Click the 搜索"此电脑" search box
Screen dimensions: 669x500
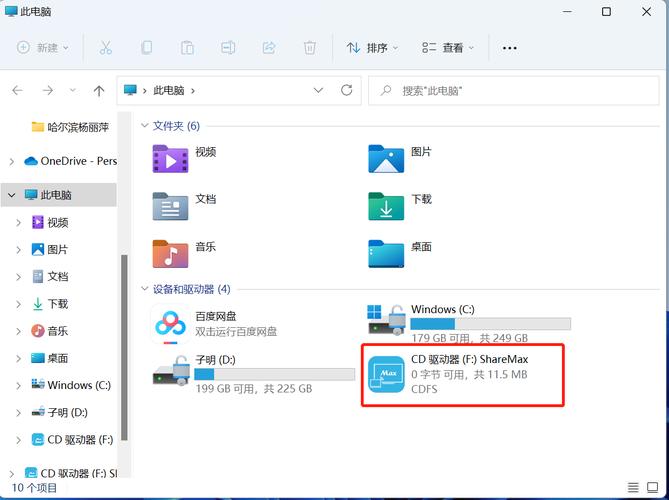pyautogui.click(x=514, y=90)
